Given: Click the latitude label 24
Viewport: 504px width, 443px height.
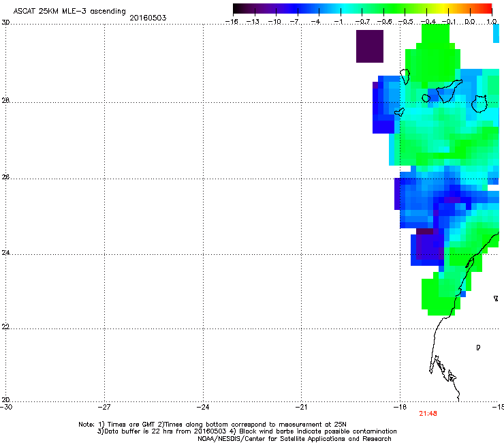Looking at the screenshot, I should (x=5, y=253).
